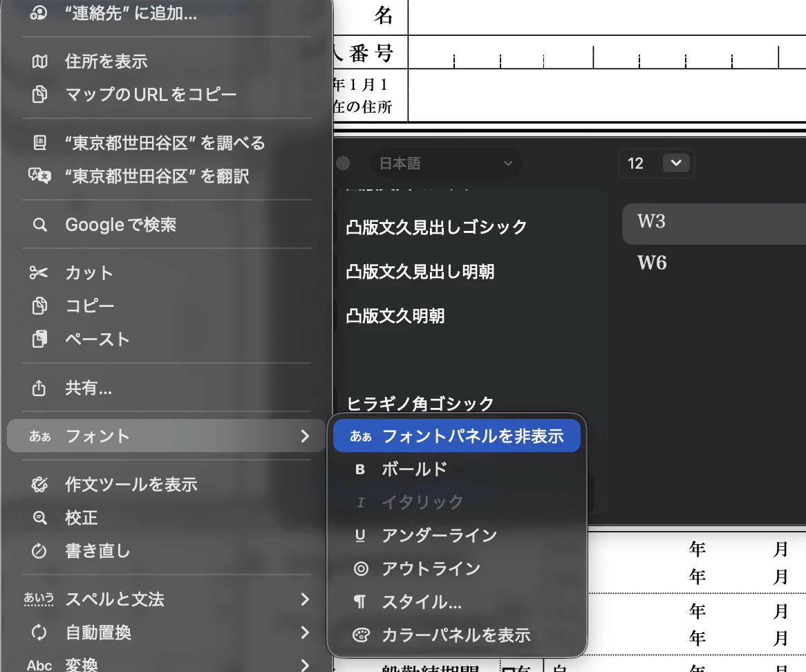The height and width of the screenshot is (672, 806).
Task: Expand the フォント submenu chevron
Action: 305,436
